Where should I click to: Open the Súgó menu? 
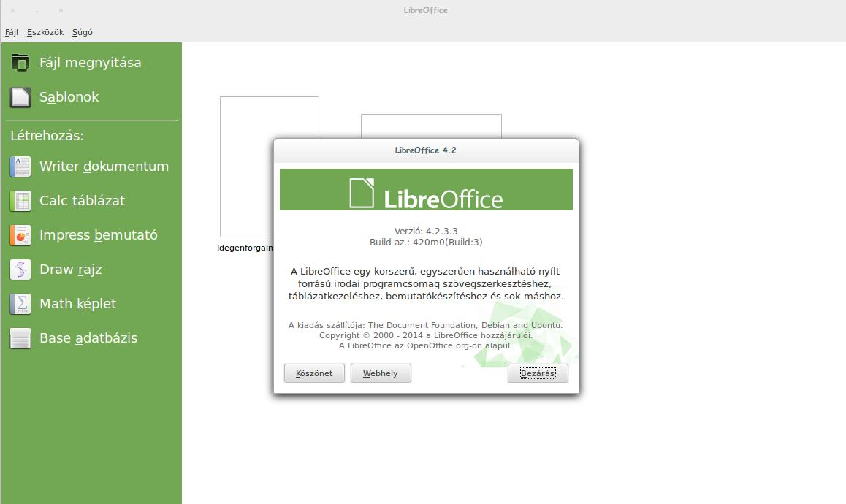click(x=83, y=32)
